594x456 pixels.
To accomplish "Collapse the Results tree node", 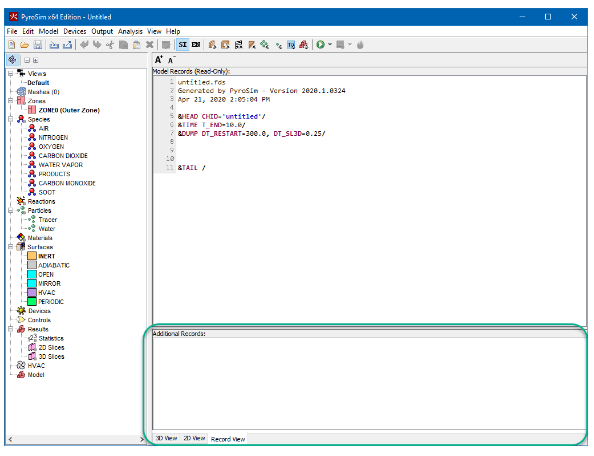I will 11,329.
